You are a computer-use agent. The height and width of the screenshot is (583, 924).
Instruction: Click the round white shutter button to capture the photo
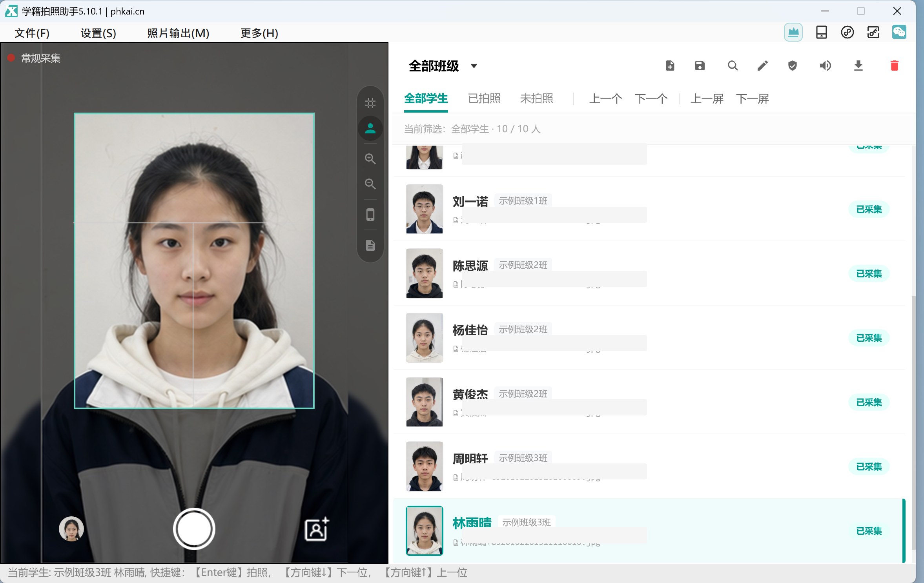(194, 529)
